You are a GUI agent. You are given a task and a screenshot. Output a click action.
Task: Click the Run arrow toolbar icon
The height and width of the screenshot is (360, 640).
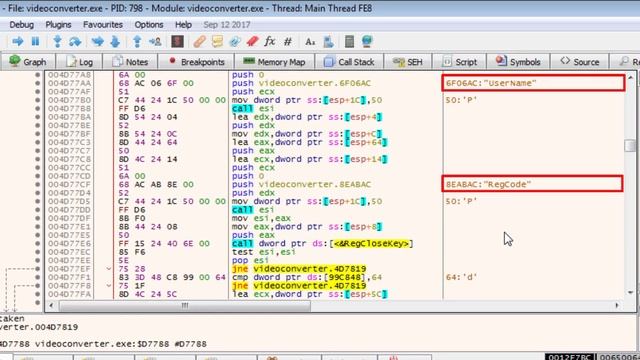coord(18,41)
